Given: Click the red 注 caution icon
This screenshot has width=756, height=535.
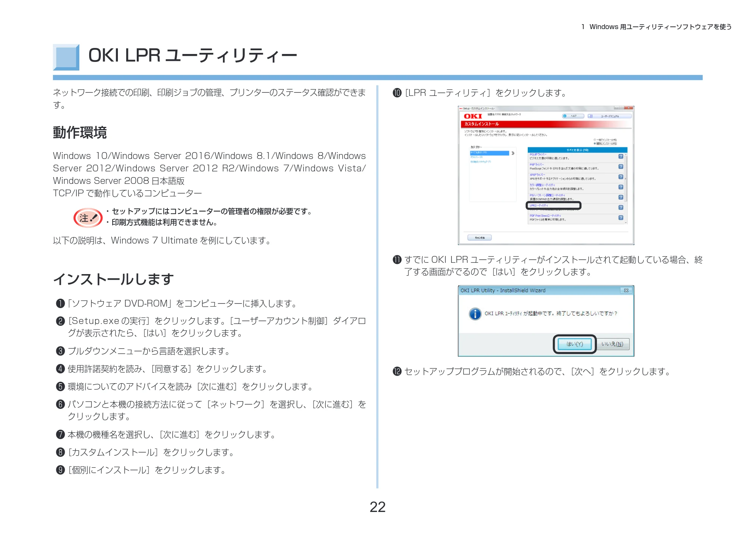Looking at the screenshot, I should [x=88, y=218].
